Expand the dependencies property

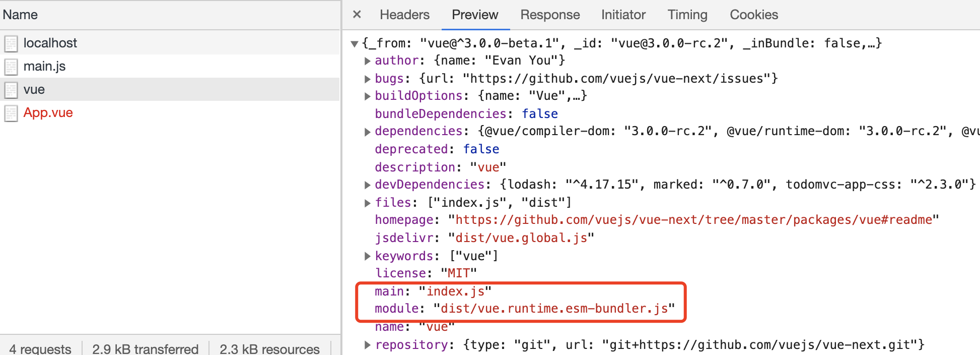[x=368, y=132]
